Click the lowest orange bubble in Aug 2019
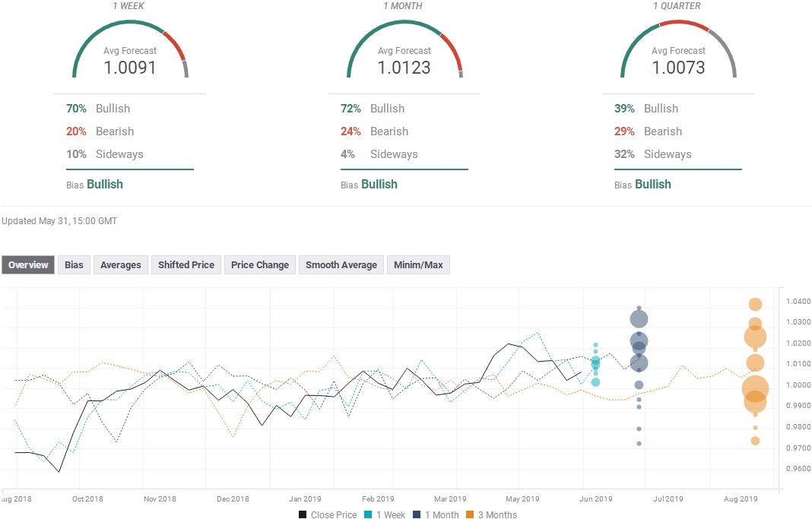Viewport: 812px width, 519px height. [755, 441]
